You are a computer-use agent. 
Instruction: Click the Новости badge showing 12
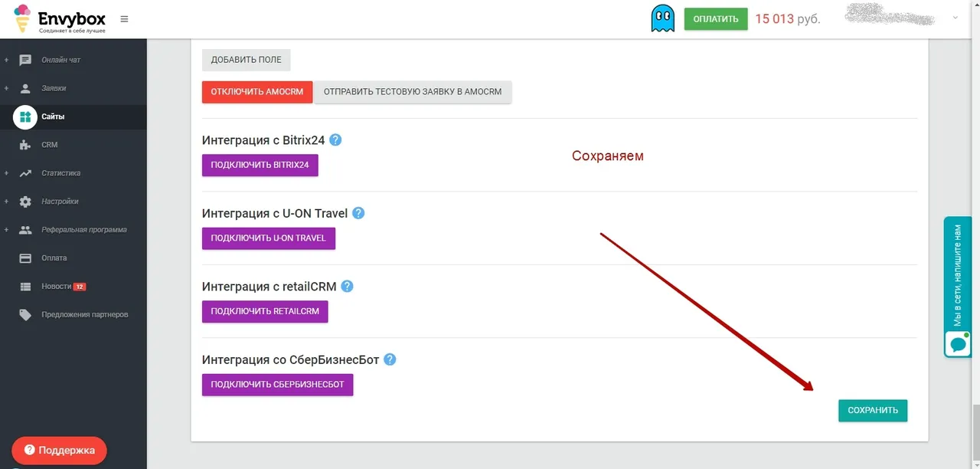click(x=79, y=287)
